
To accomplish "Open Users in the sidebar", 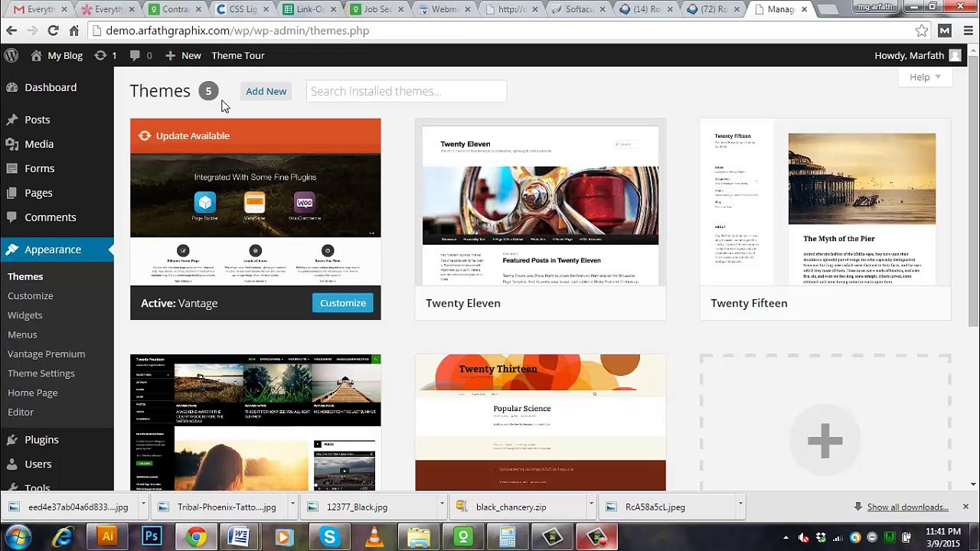I will point(57,464).
